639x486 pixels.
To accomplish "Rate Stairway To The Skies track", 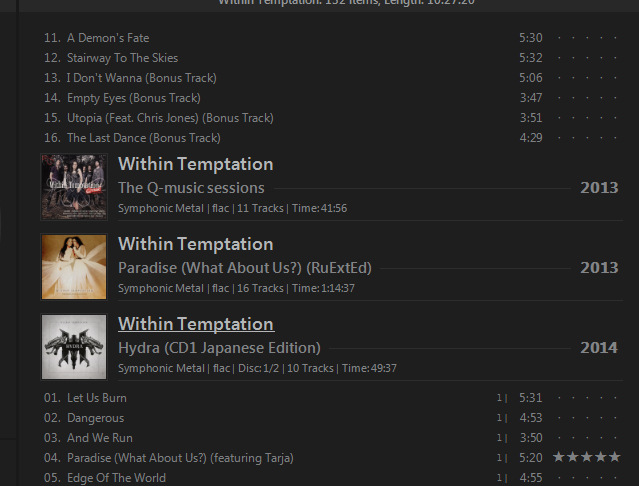I will click(x=586, y=58).
